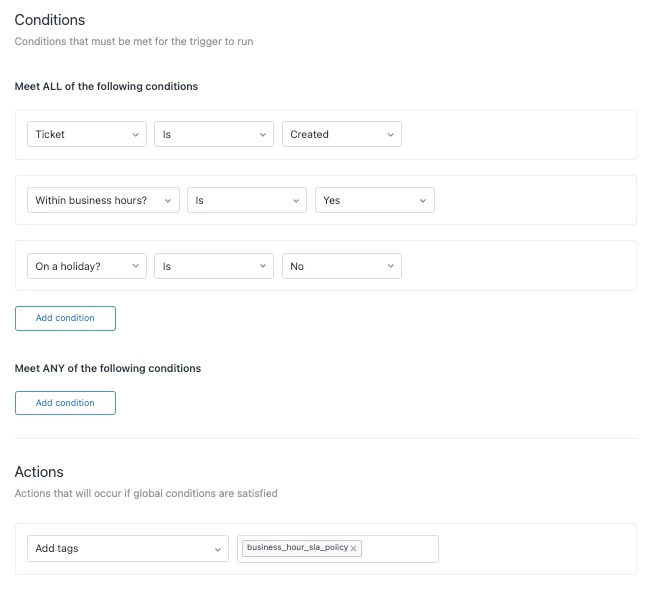This screenshot has width=655, height=591.
Task: Add condition under Meet ALL section
Action: point(65,318)
